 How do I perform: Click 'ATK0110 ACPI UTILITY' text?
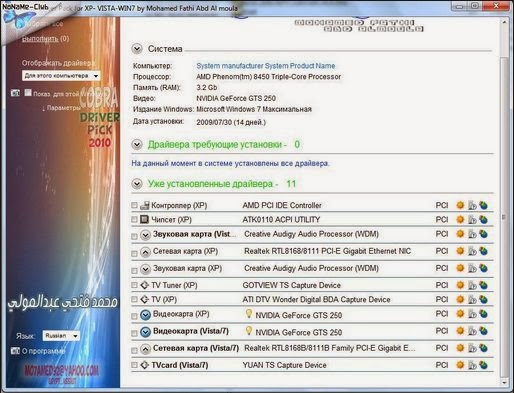(281, 220)
